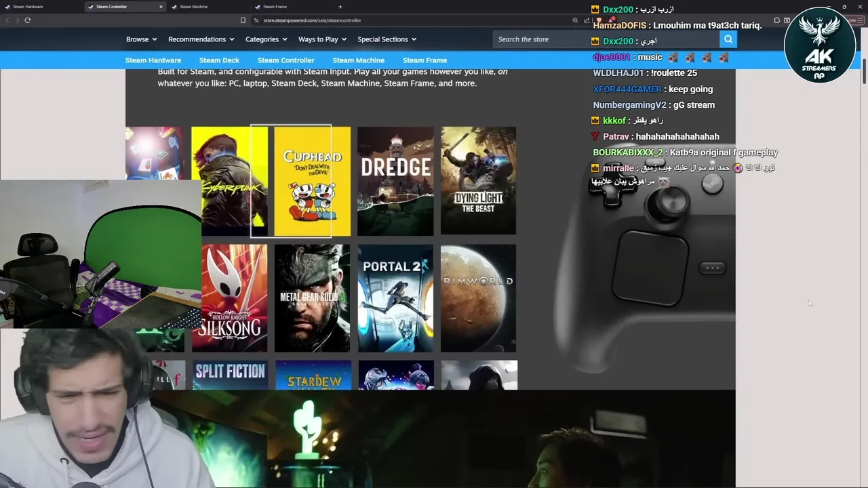Open the Steam Machine section link
The image size is (868, 488).
(x=358, y=60)
